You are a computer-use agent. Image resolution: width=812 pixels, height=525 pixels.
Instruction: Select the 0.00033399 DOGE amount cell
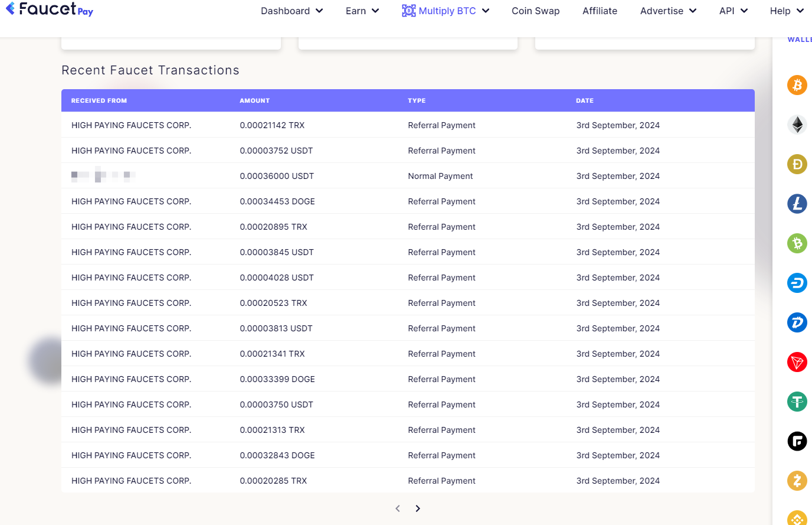[277, 379]
